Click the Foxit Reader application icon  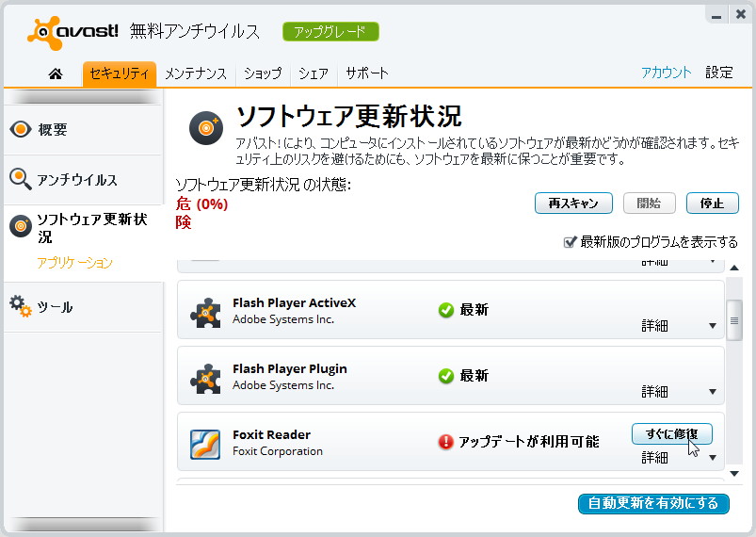[x=205, y=445]
